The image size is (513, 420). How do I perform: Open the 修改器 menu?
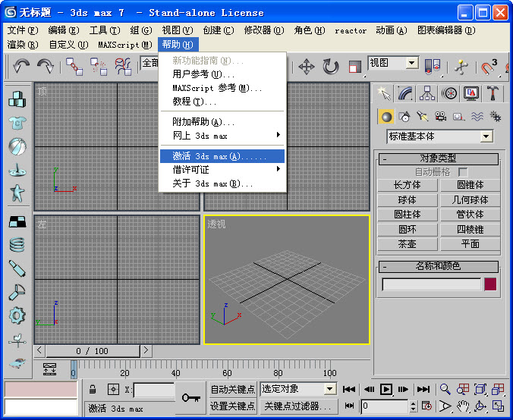pos(263,30)
